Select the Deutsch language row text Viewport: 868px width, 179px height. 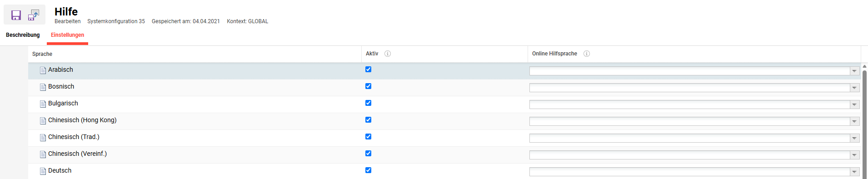tap(60, 170)
